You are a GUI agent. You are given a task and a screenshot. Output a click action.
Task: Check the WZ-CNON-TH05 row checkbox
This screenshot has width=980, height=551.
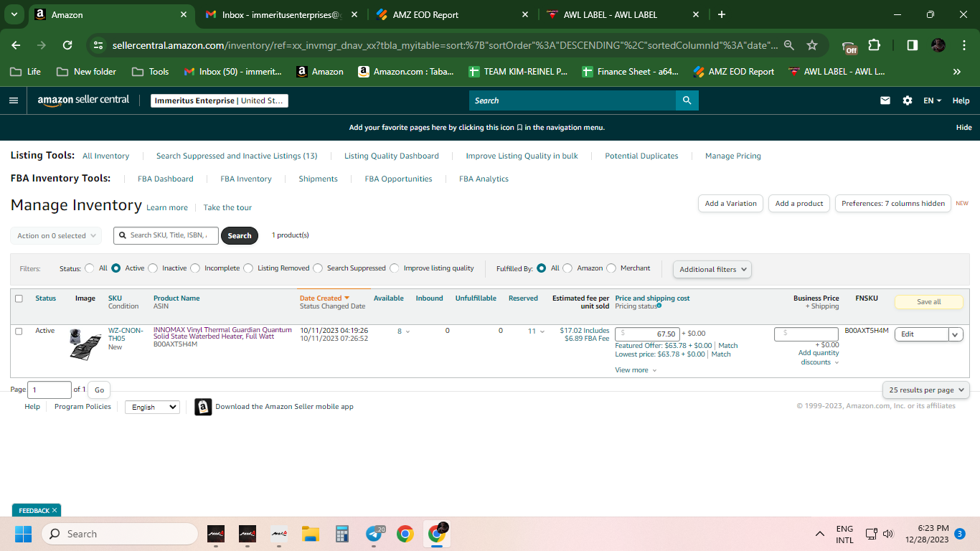19,331
